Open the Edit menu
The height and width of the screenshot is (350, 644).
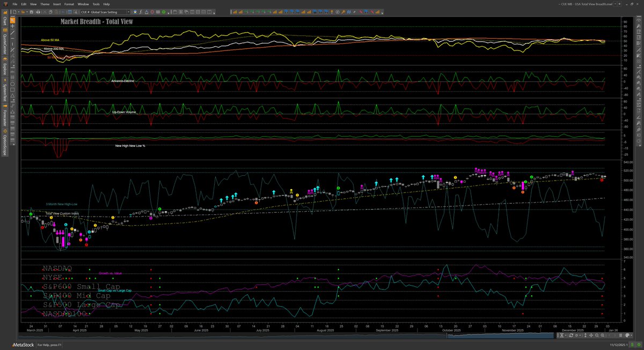click(24, 4)
